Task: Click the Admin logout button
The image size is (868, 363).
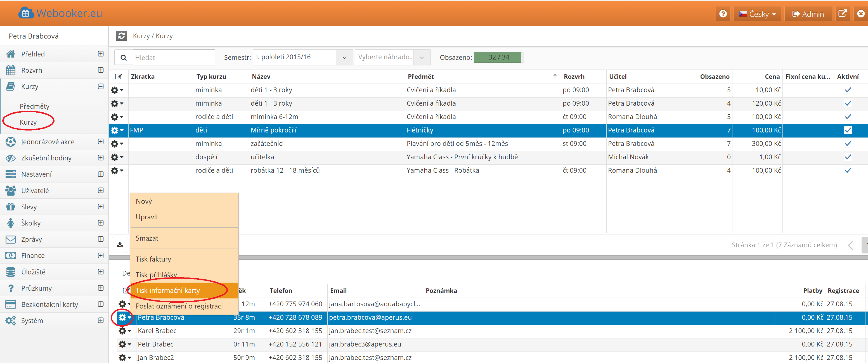Action: (x=808, y=14)
